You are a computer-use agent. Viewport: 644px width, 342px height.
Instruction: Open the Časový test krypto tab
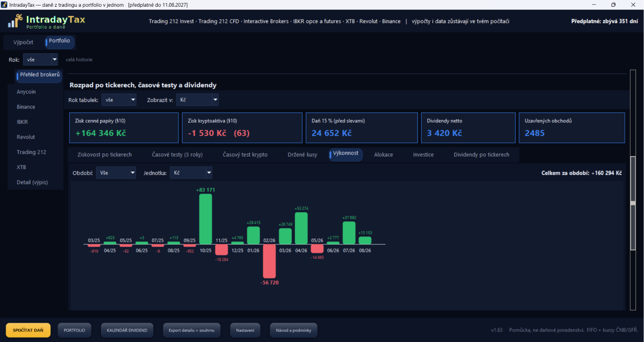pyautogui.click(x=245, y=155)
